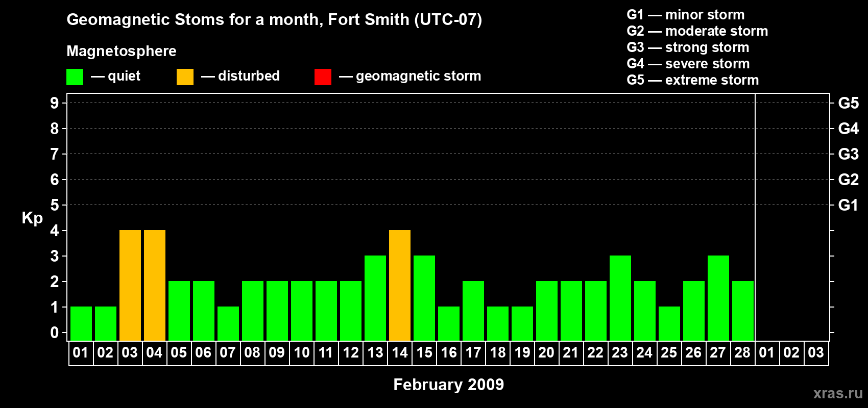The image size is (868, 408).
Task: Click the G3 right axis label
Action: click(849, 154)
